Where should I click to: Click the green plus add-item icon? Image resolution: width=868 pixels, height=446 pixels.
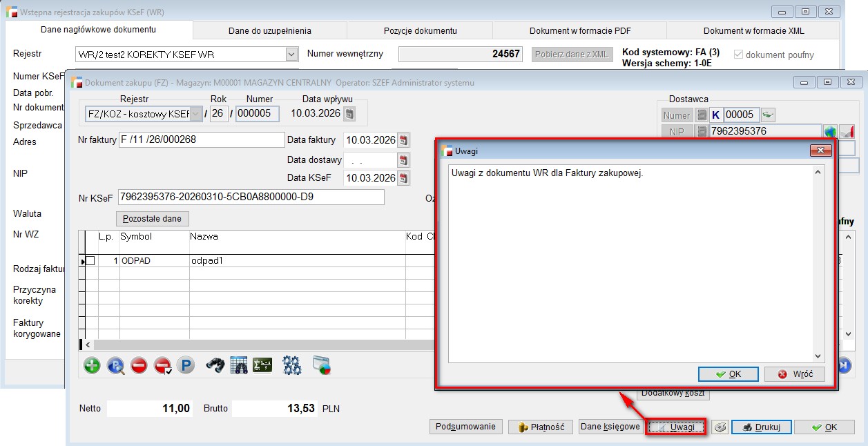click(x=92, y=365)
